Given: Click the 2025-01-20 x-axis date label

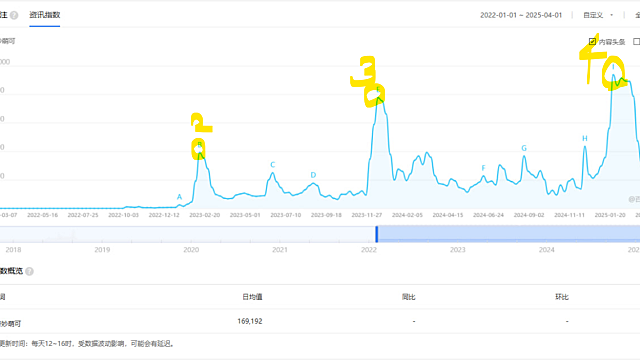Looking at the screenshot, I should pyautogui.click(x=610, y=215).
